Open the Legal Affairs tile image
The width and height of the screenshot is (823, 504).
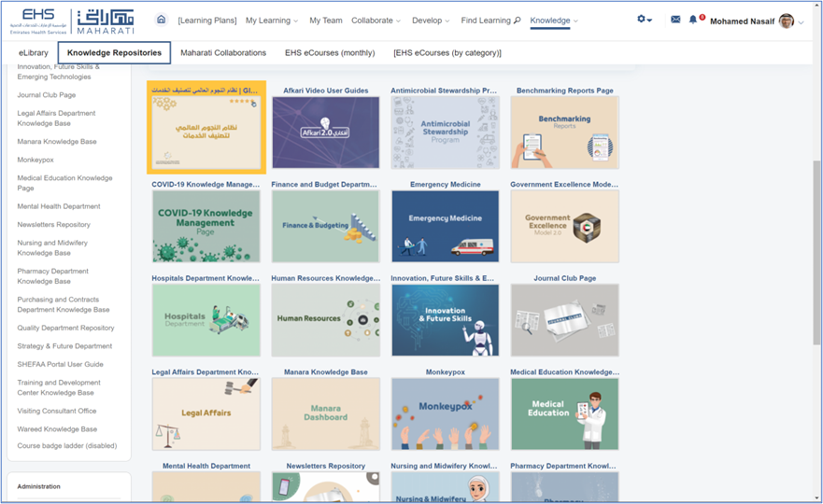(206, 413)
